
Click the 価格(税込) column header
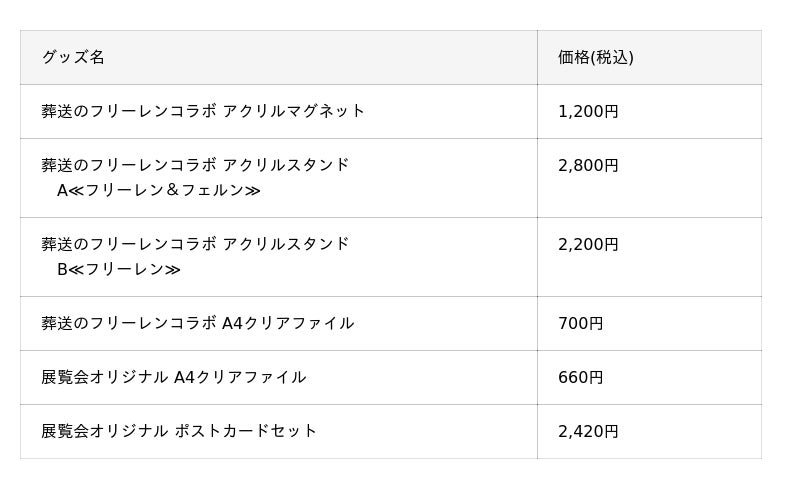tap(649, 57)
